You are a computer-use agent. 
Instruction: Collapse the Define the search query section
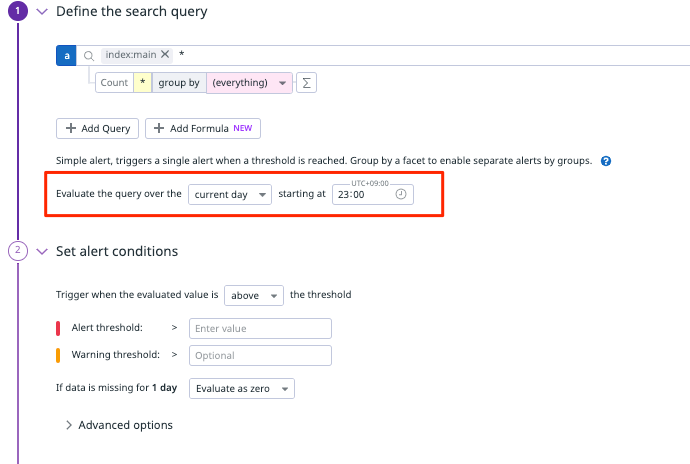(x=42, y=11)
